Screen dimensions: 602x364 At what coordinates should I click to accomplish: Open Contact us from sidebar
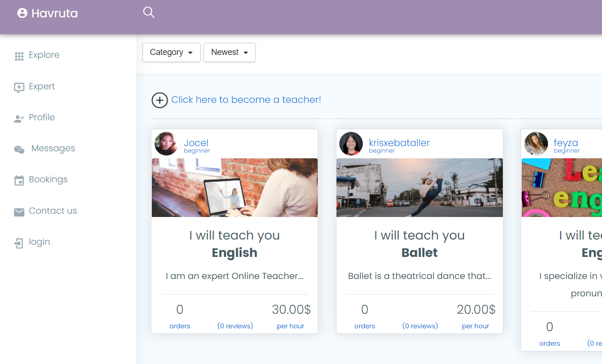(x=53, y=211)
